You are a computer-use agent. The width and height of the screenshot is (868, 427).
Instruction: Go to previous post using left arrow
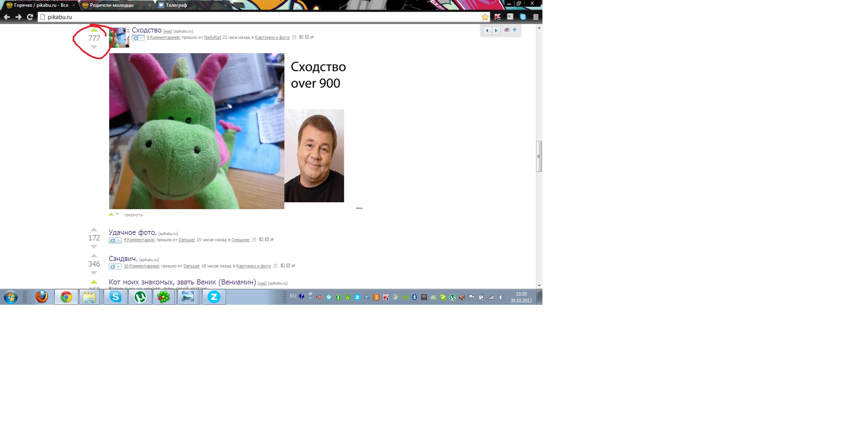point(487,30)
